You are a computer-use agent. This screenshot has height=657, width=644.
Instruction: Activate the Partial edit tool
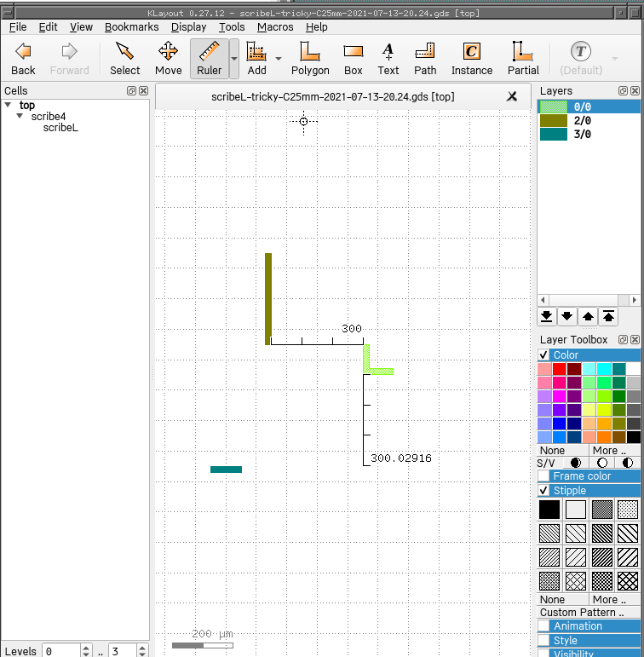coord(523,59)
